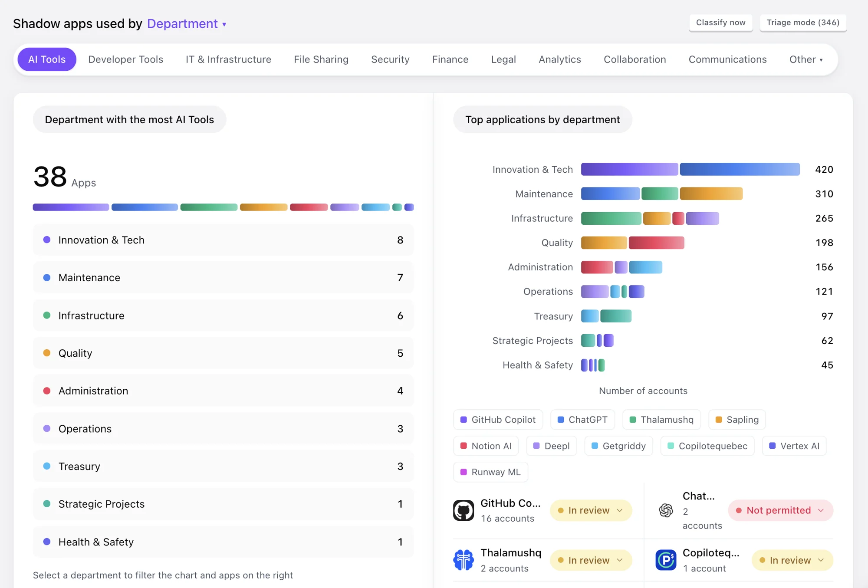Click the "Top applications by department" heading
The image size is (868, 588).
[542, 120]
